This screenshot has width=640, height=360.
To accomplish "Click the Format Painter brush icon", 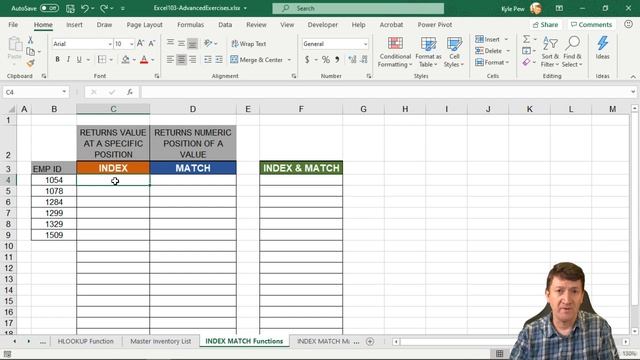I will pos(30,63).
